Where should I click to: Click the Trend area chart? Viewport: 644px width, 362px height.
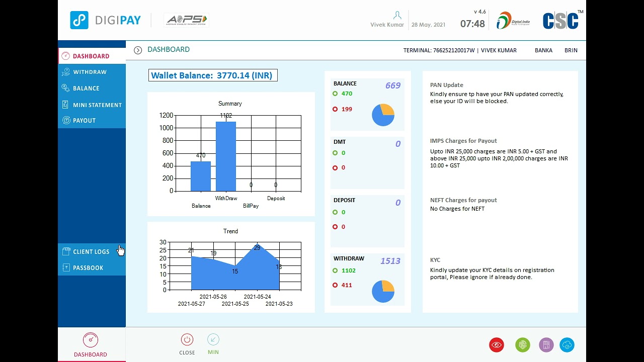click(x=235, y=267)
